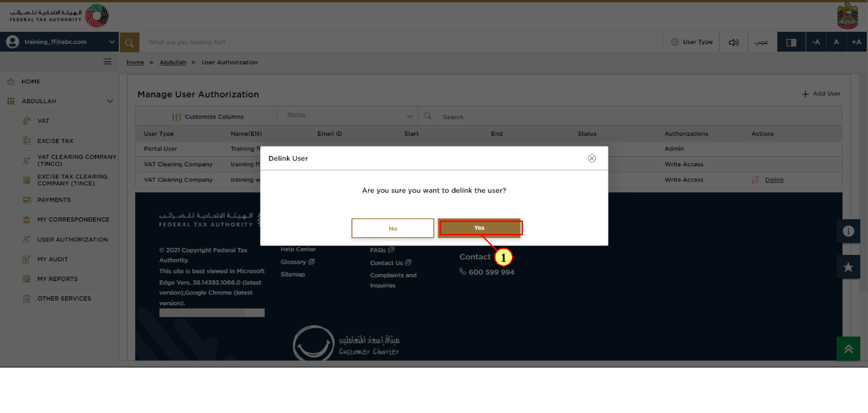This screenshot has width=868, height=413.
Task: Close the Delink User dialog
Action: [592, 158]
